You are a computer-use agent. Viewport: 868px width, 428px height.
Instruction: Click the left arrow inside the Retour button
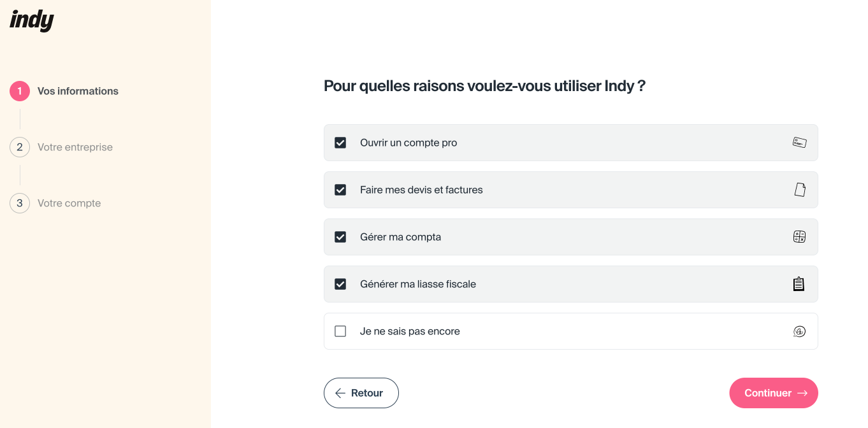click(x=340, y=393)
